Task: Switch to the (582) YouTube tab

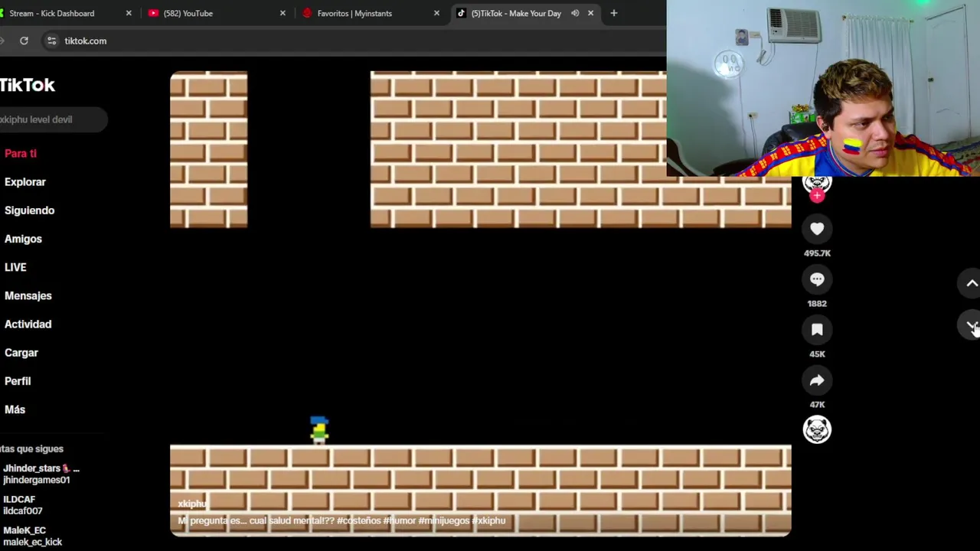Action: click(x=216, y=13)
